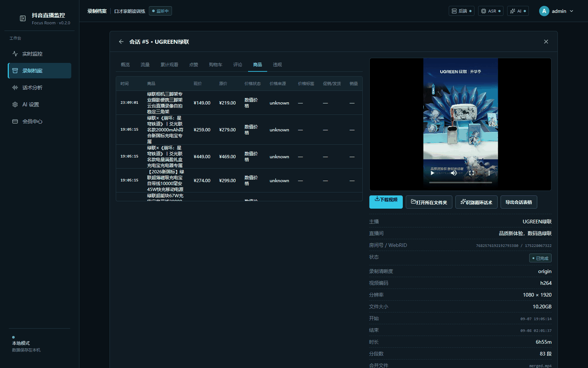Select the ¥449.00 current price cell
This screenshot has width=588, height=368.
pos(202,156)
